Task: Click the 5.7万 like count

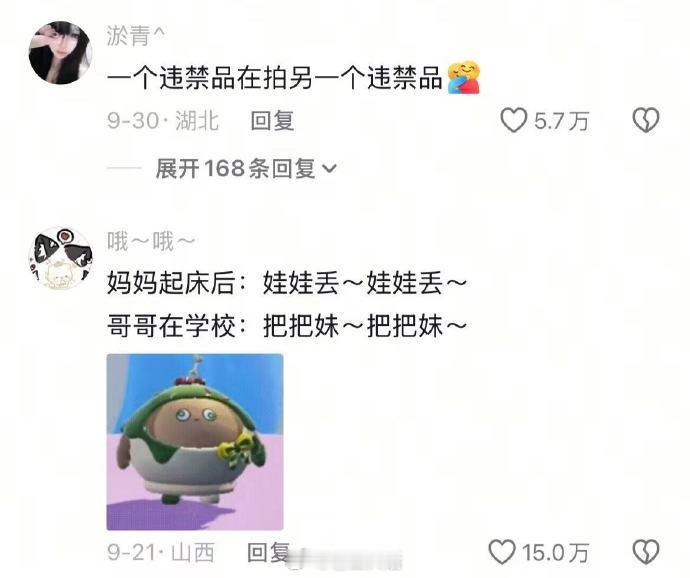Action: point(561,121)
